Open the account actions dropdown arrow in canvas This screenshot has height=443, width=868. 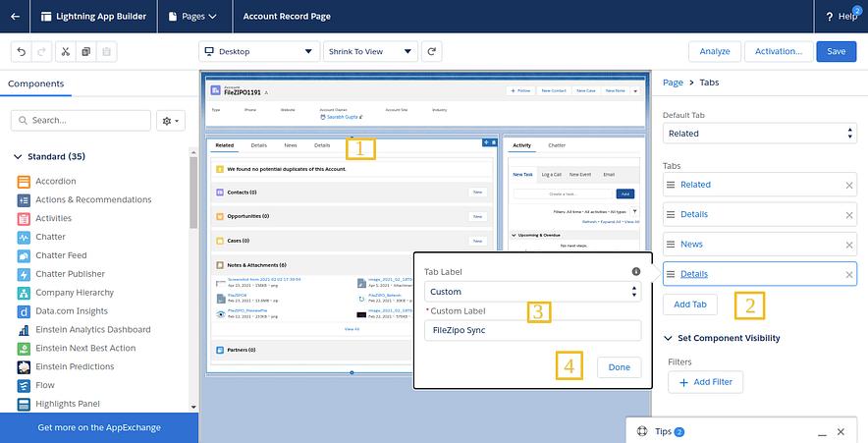[635, 90]
